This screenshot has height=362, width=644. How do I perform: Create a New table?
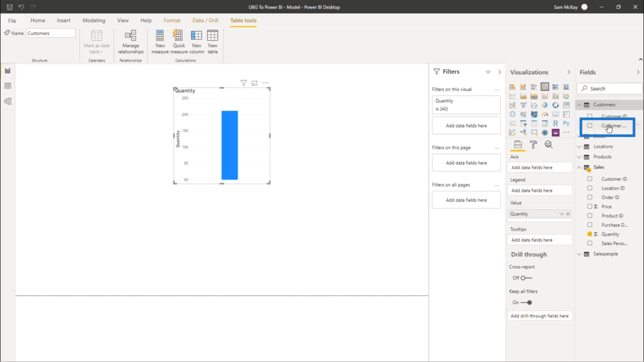[213, 42]
